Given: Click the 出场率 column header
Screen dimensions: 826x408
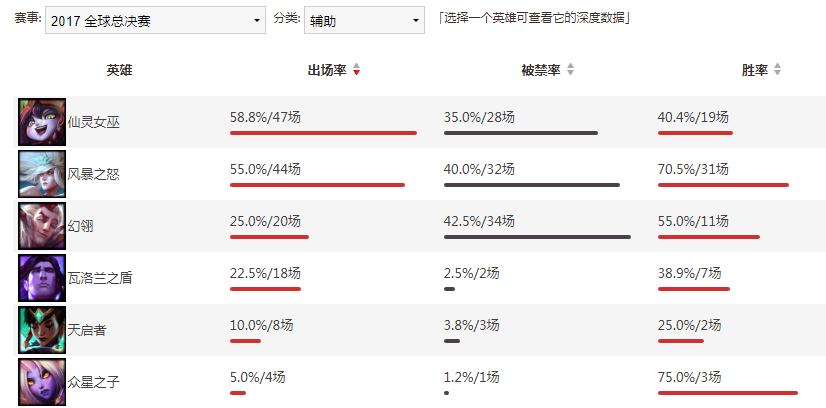Looking at the screenshot, I should tap(327, 70).
